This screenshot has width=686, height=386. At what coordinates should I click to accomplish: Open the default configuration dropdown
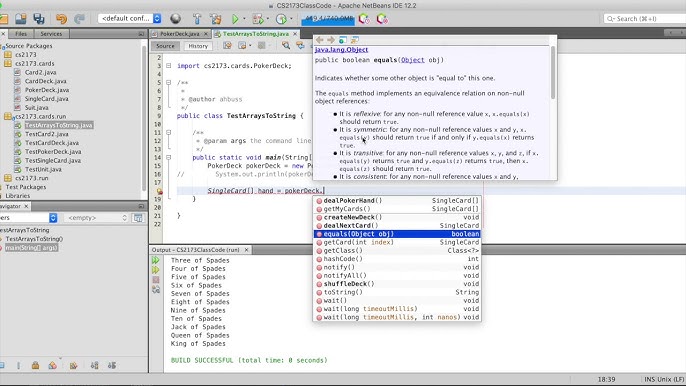130,18
